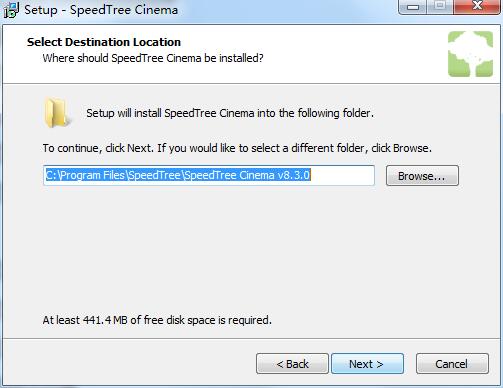
Task: Close the SpeedTree Cinema setup window
Action: (x=477, y=7)
